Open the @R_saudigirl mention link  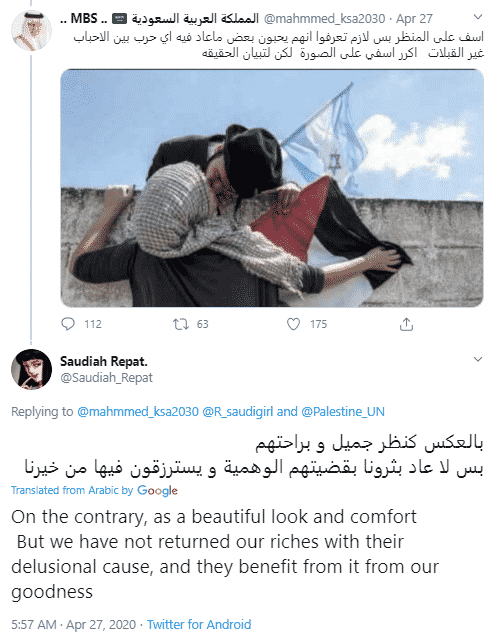click(x=238, y=412)
